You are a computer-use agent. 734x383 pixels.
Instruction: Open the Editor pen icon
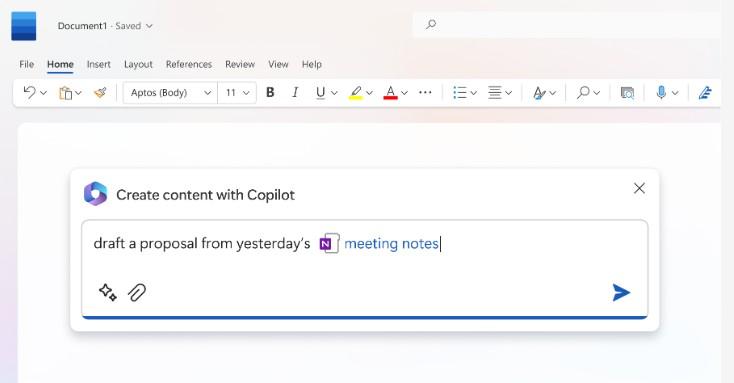pos(705,93)
